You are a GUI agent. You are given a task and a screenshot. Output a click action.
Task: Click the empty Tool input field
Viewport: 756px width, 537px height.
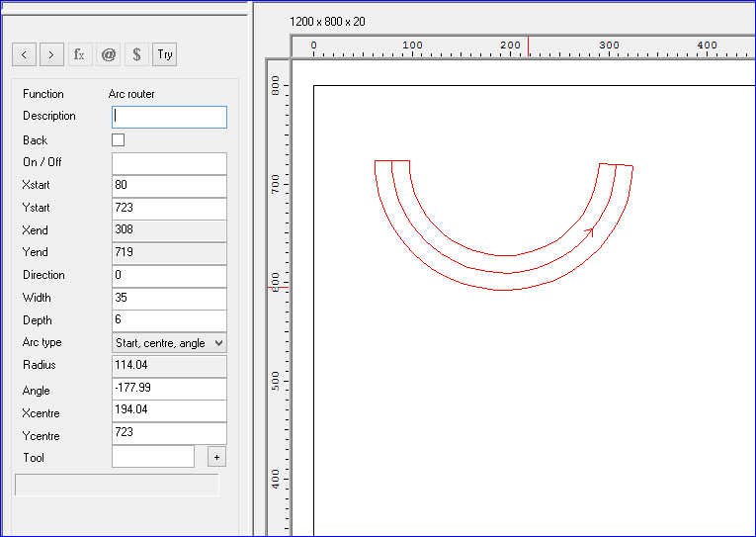153,457
